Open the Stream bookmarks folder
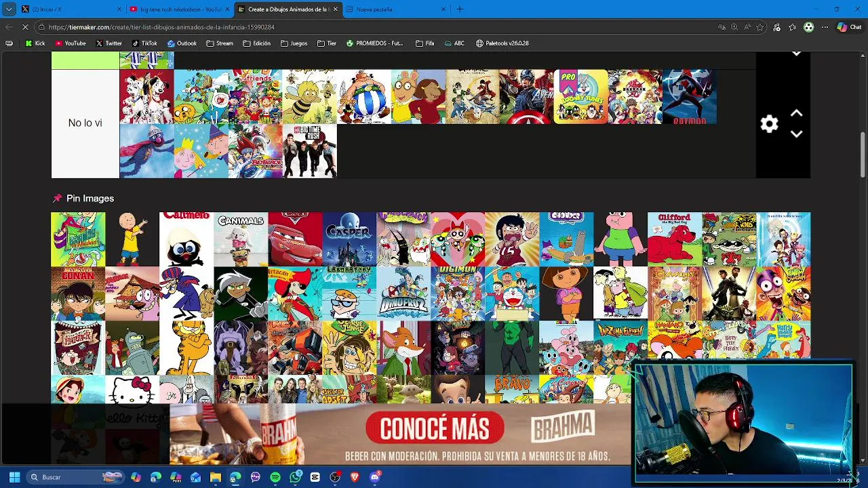The width and height of the screenshot is (868, 488). [220, 43]
